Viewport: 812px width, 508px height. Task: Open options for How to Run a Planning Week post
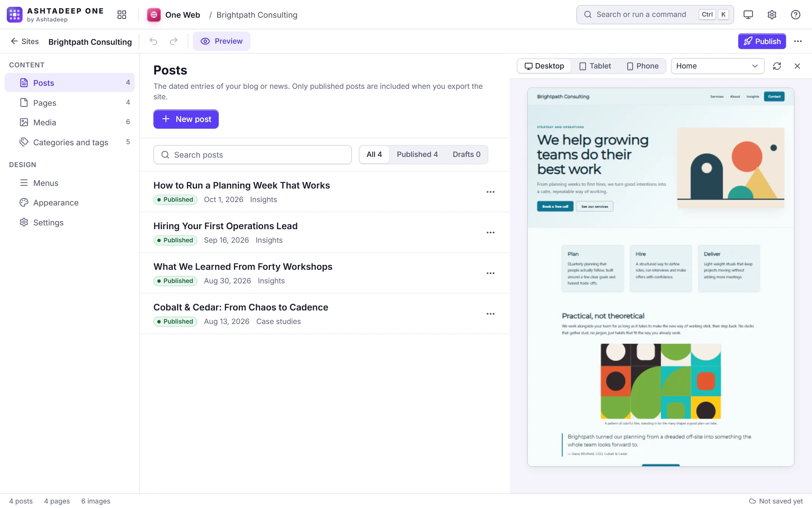coord(491,192)
